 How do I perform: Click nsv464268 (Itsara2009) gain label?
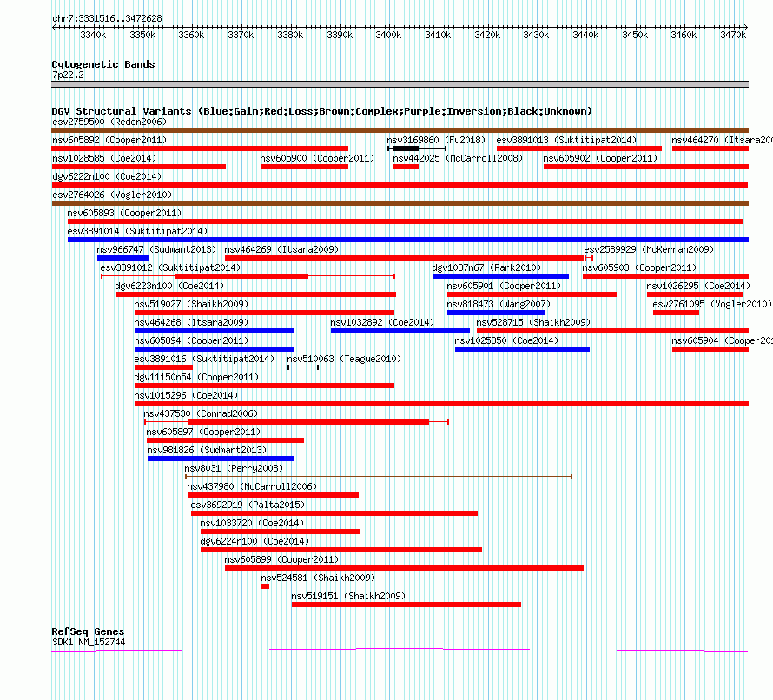coord(191,322)
